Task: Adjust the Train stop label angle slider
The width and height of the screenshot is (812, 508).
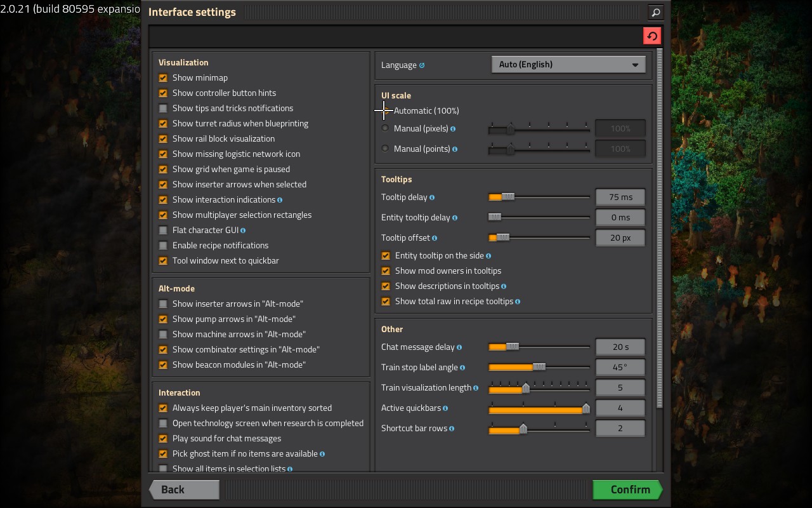Action: [539, 367]
